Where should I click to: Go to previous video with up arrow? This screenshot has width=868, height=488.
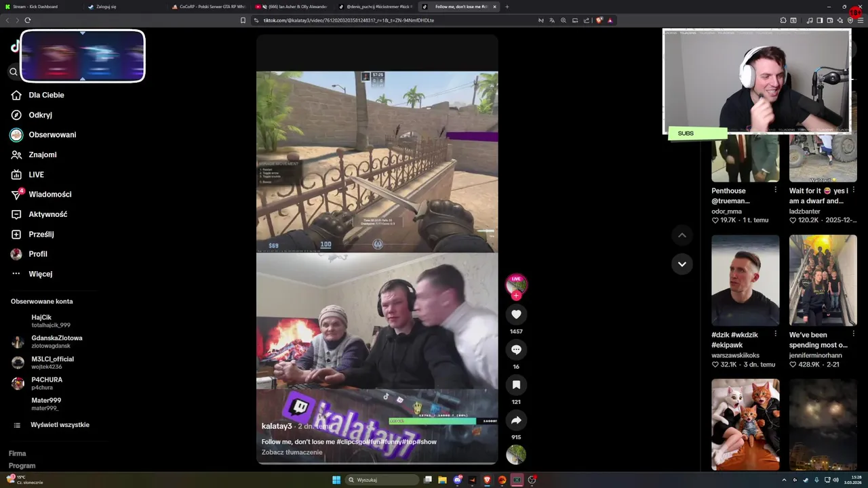(682, 235)
